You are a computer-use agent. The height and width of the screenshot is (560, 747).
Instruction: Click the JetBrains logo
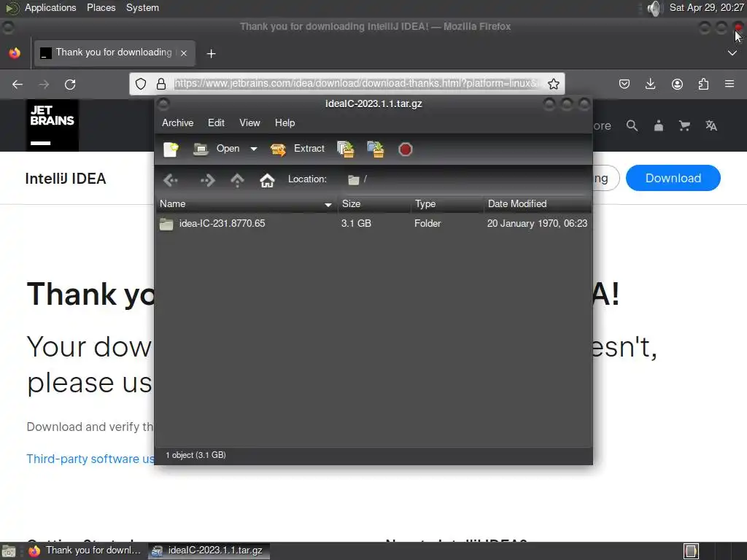click(53, 125)
